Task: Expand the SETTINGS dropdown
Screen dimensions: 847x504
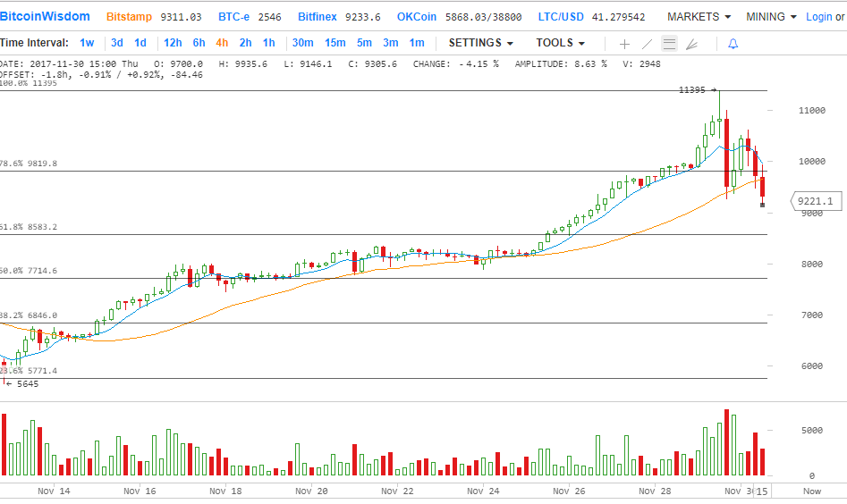Action: click(x=480, y=43)
